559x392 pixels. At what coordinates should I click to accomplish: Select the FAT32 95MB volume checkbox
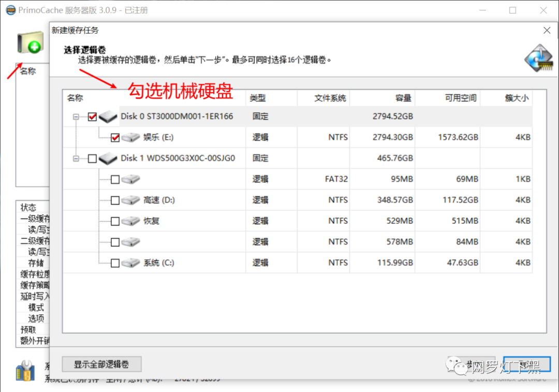[115, 180]
